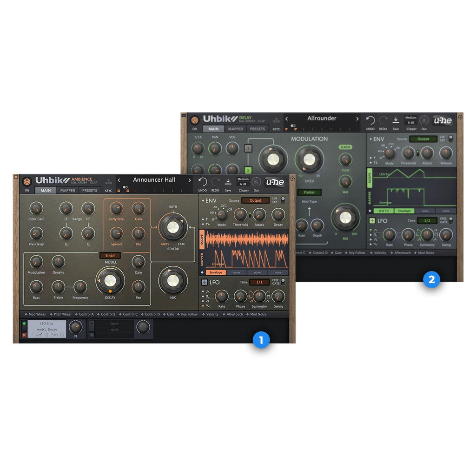Toggle the green GAIN button in Delay
The width and height of the screenshot is (476, 476).
[345, 147]
